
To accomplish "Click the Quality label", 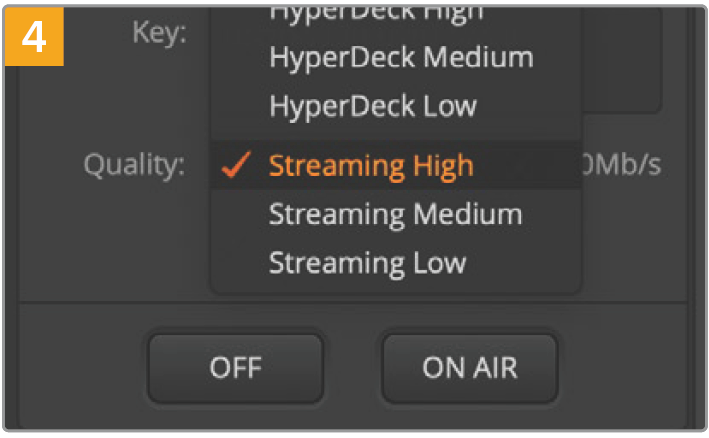I will 135,165.
